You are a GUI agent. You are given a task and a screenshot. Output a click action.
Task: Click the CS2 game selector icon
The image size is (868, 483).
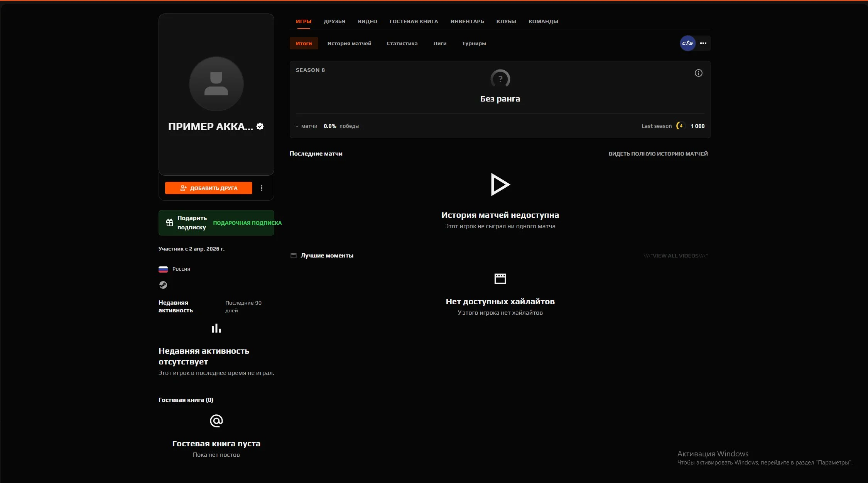(x=687, y=43)
